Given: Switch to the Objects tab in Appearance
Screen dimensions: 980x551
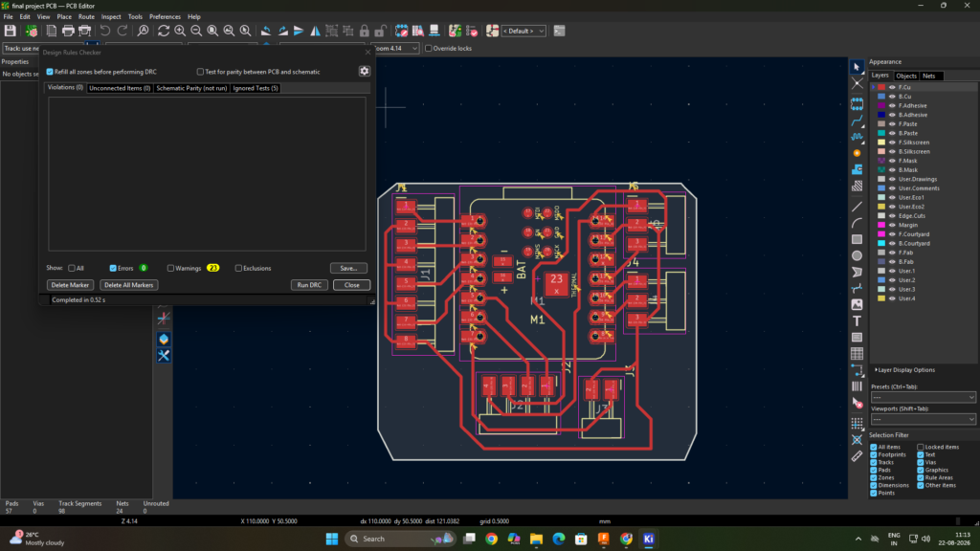Looking at the screenshot, I should click(x=906, y=76).
